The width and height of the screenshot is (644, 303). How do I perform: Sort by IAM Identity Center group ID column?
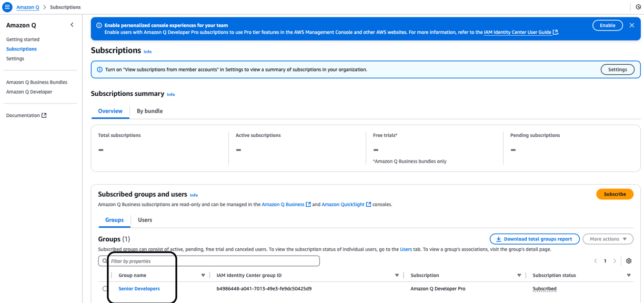pyautogui.click(x=397, y=276)
